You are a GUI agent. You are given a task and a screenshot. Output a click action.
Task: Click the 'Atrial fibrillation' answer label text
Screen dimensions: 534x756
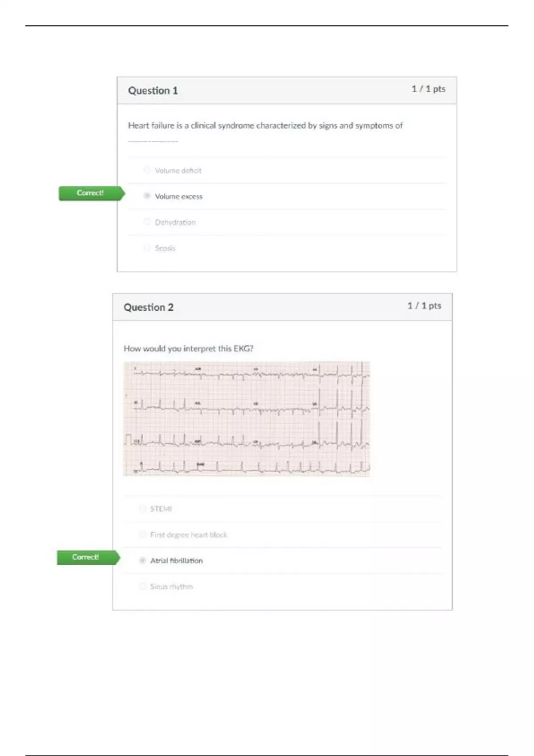176,561
